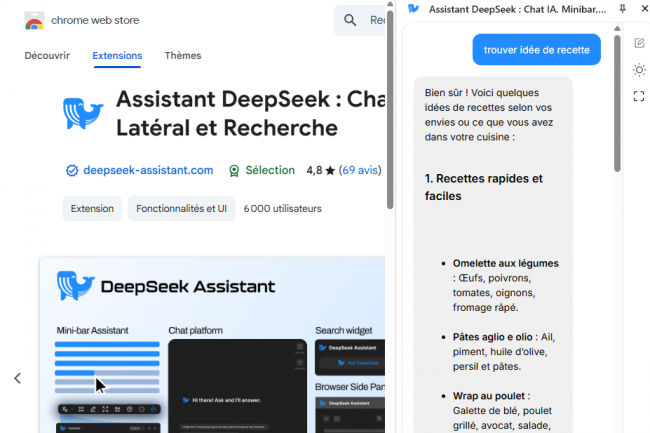Open the Découvrir tab
Viewport: 650px width, 433px height.
47,56
